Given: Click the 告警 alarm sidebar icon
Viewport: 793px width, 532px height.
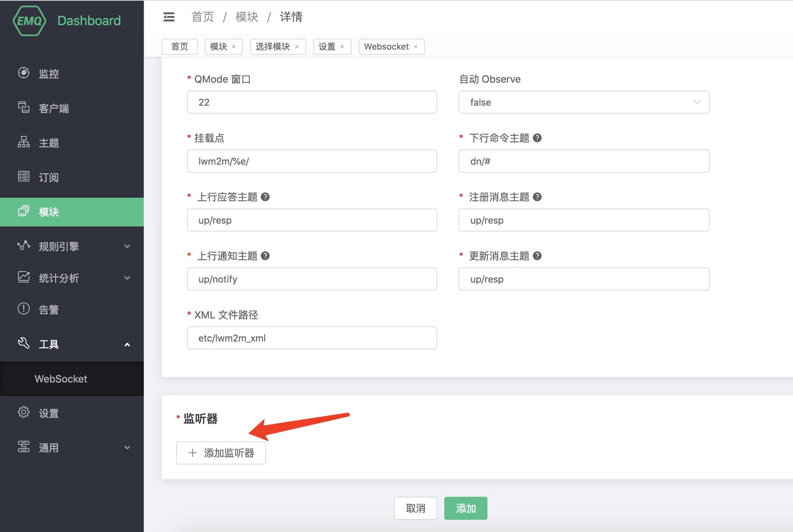Looking at the screenshot, I should coord(24,309).
